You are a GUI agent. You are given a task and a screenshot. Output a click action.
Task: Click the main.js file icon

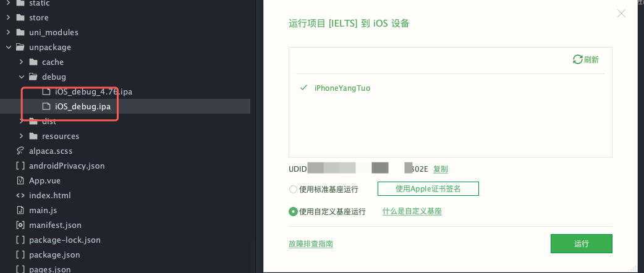click(20, 210)
